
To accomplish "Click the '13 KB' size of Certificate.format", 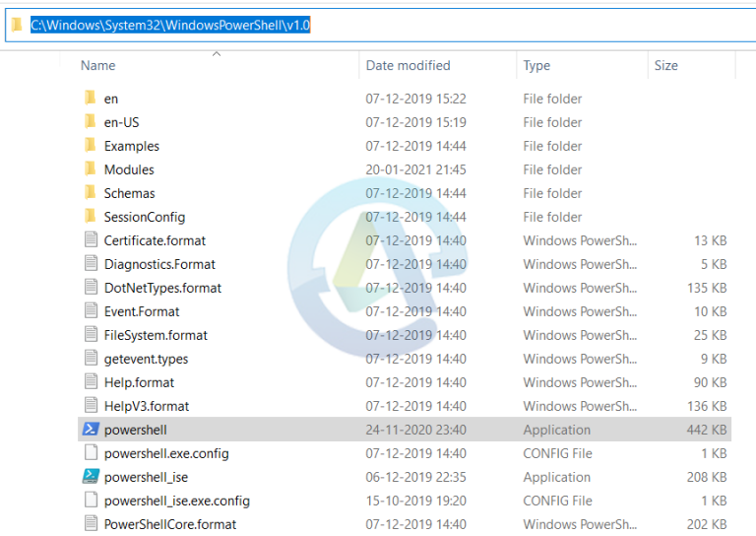I will click(710, 240).
